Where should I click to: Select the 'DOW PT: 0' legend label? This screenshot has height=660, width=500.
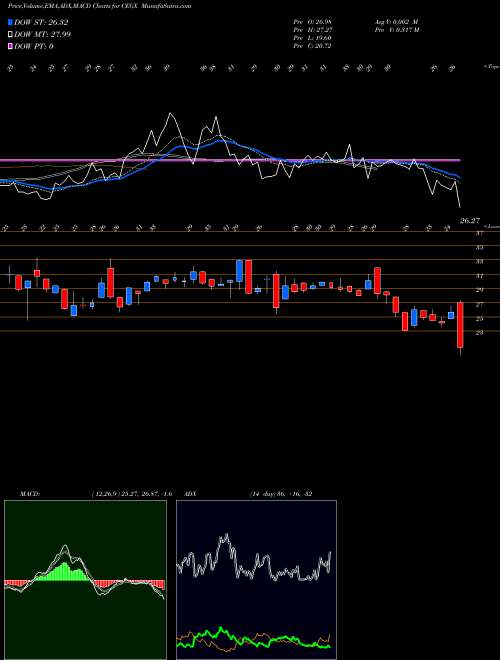(34, 46)
